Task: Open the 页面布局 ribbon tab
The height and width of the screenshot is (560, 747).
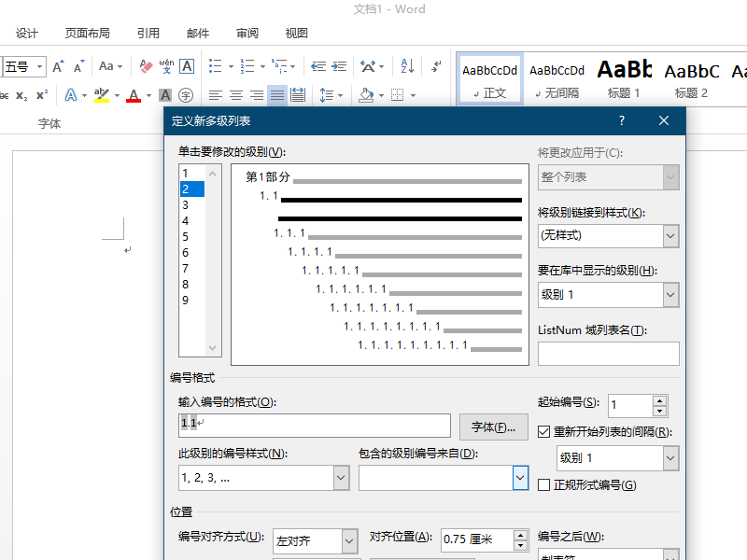Action: pyautogui.click(x=88, y=34)
